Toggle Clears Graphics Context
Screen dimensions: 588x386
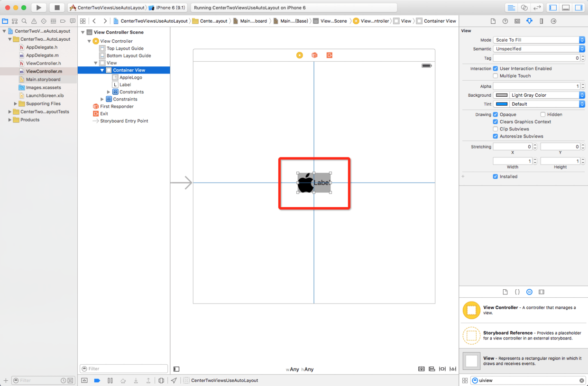click(496, 122)
